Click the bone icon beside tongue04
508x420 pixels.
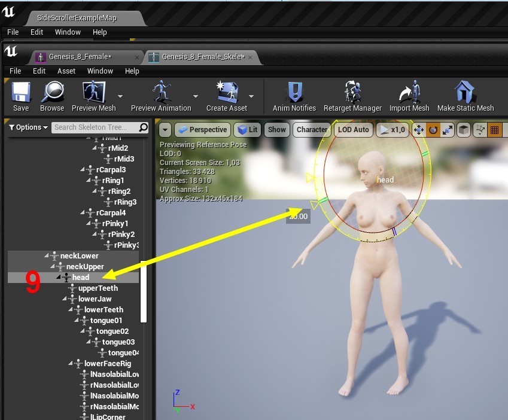click(x=102, y=352)
